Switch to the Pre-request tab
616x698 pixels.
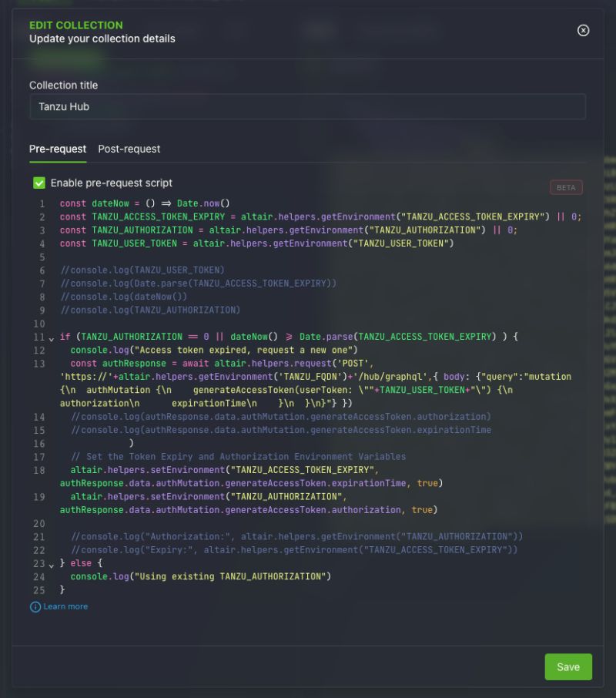(58, 149)
